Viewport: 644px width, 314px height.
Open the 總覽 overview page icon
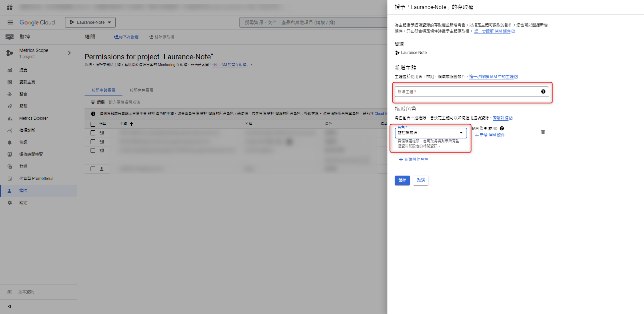10,70
